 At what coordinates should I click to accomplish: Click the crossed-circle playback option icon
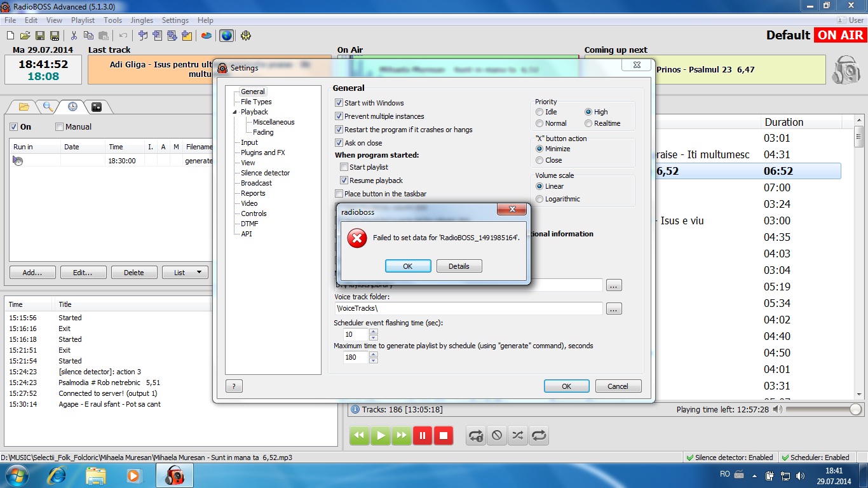coord(497,435)
